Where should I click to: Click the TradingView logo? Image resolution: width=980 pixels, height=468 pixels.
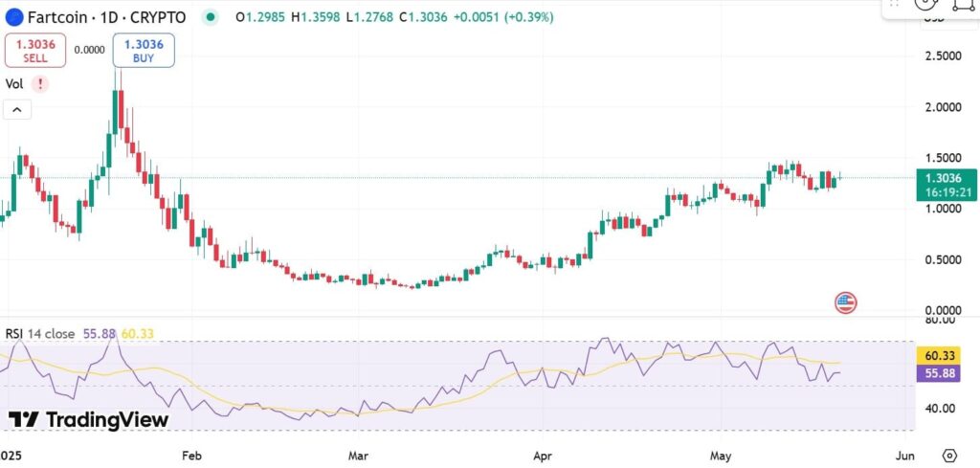89,420
